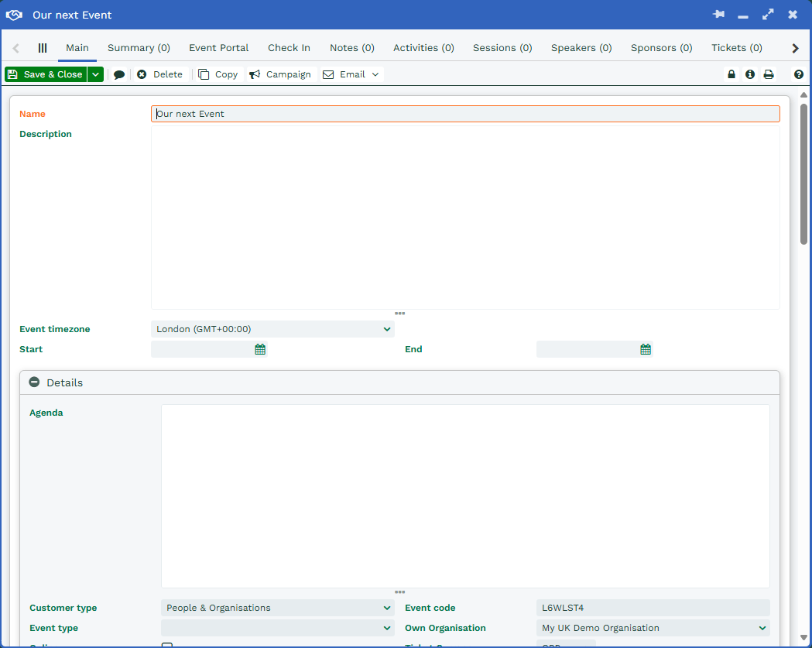Open the tab list columns icon

(x=43, y=48)
